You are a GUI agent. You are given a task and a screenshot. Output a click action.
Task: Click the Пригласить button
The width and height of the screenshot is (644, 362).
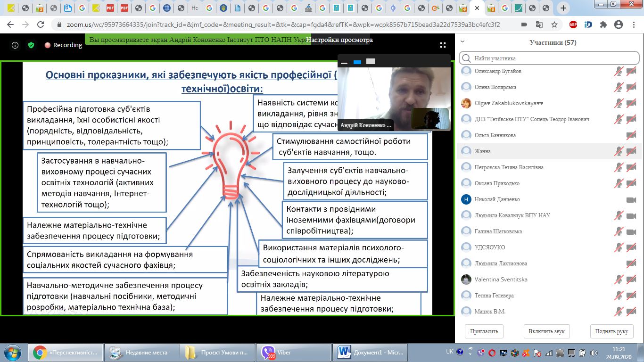484,331
